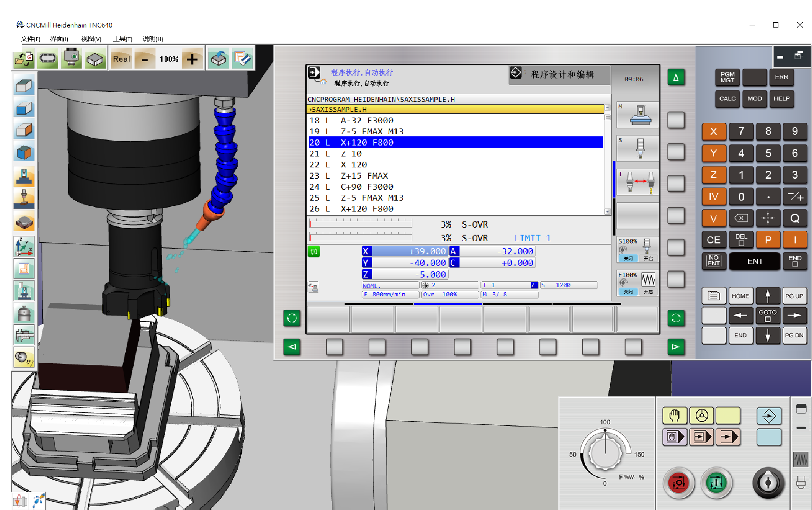Click the M machine status panel button
The image size is (812, 510).
pos(637,114)
